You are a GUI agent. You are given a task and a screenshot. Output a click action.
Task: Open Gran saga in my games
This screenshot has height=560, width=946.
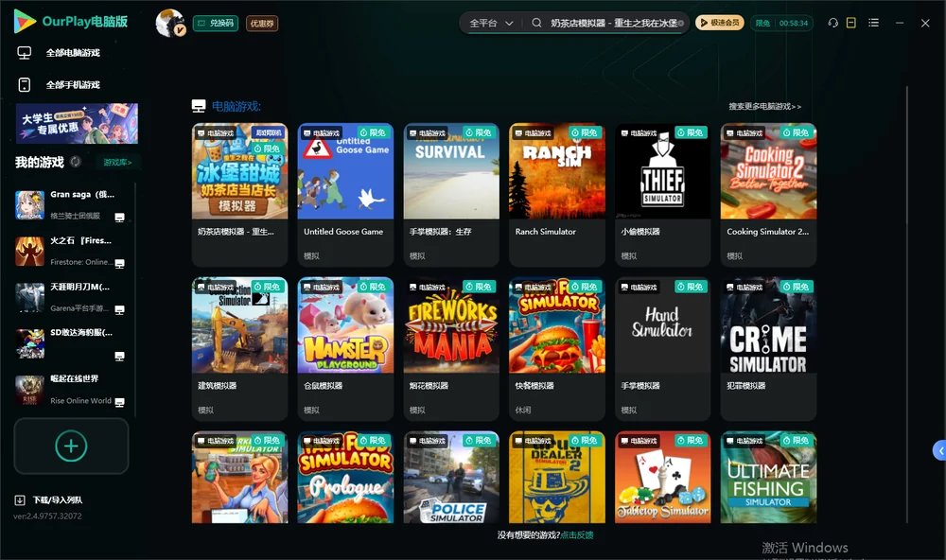(71, 205)
